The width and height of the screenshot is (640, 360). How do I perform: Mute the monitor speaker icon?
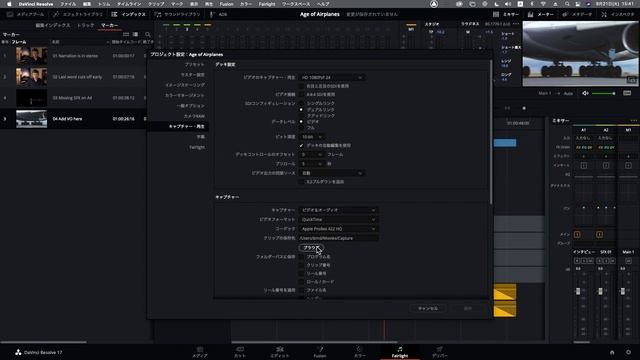point(585,93)
